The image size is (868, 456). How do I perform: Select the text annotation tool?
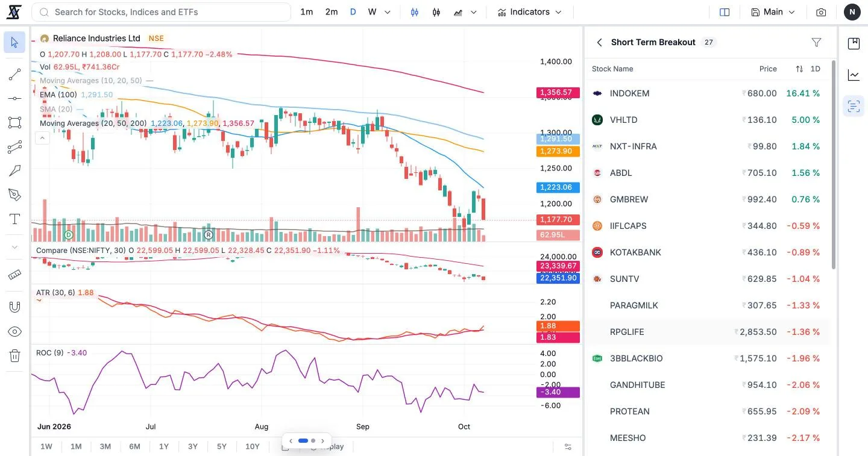tap(14, 219)
